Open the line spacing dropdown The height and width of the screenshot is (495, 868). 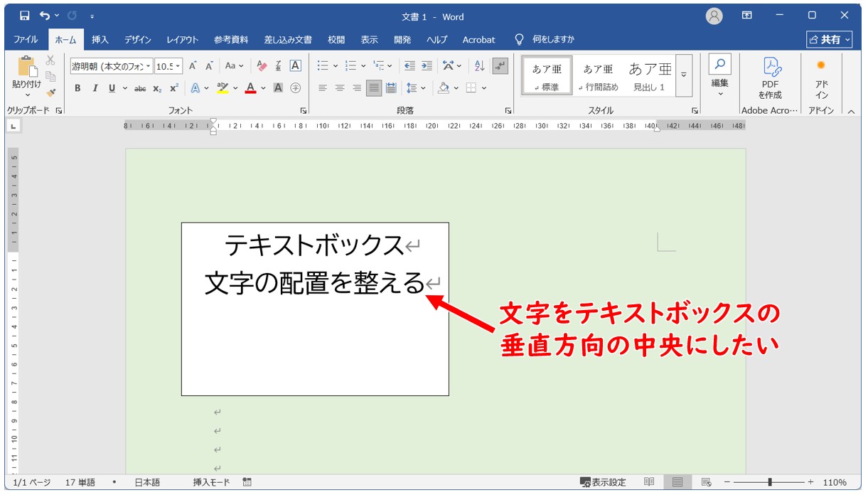424,88
